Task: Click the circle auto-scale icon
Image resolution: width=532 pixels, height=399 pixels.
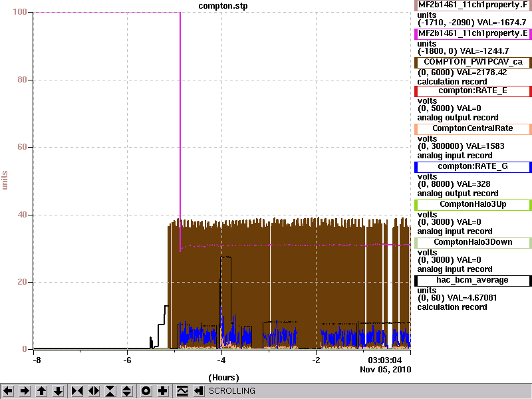Action: 146,391
